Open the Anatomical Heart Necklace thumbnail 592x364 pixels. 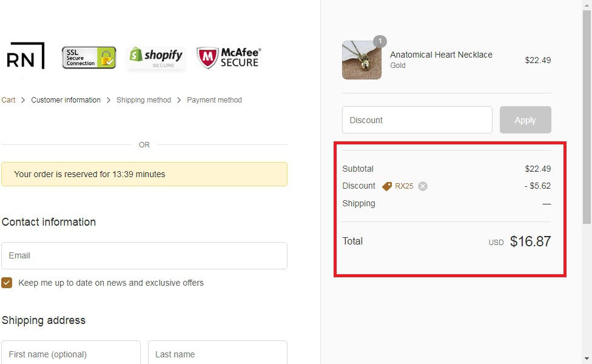pyautogui.click(x=362, y=60)
